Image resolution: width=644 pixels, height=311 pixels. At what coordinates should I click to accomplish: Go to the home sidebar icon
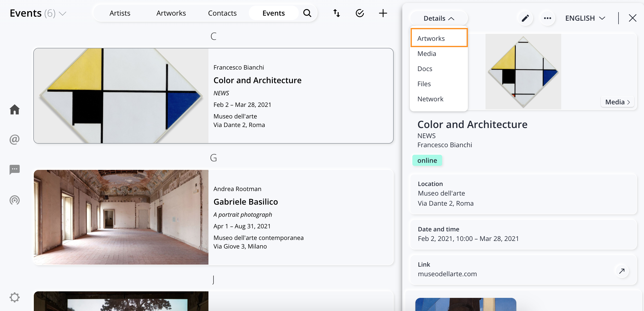pos(15,110)
